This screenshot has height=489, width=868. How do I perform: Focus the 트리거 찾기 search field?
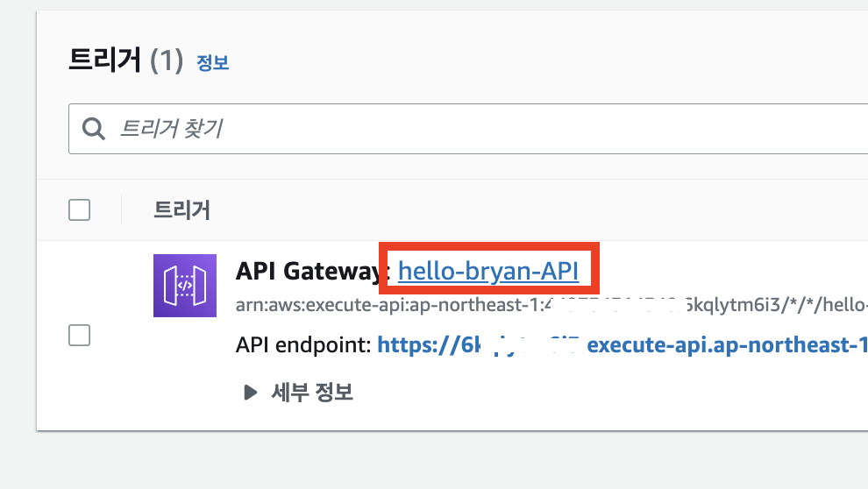click(x=468, y=129)
